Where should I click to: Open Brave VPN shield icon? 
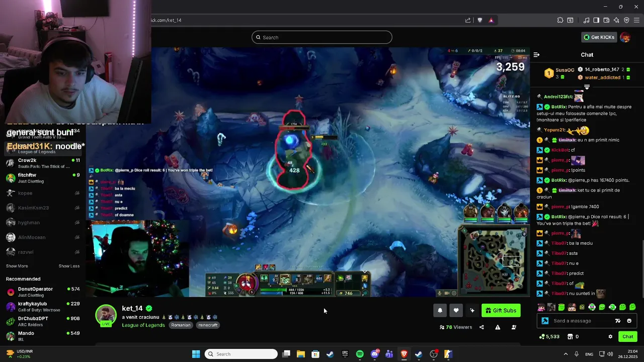click(x=626, y=20)
